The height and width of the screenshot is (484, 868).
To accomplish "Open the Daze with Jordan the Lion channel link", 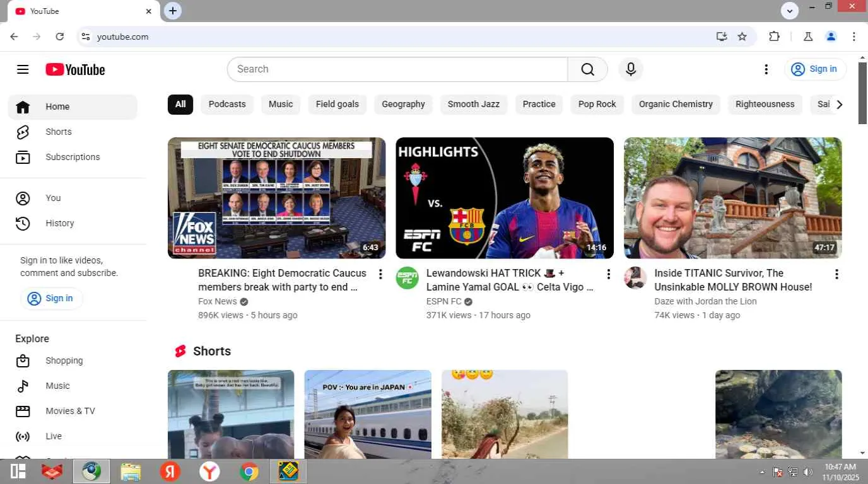I will pos(705,301).
